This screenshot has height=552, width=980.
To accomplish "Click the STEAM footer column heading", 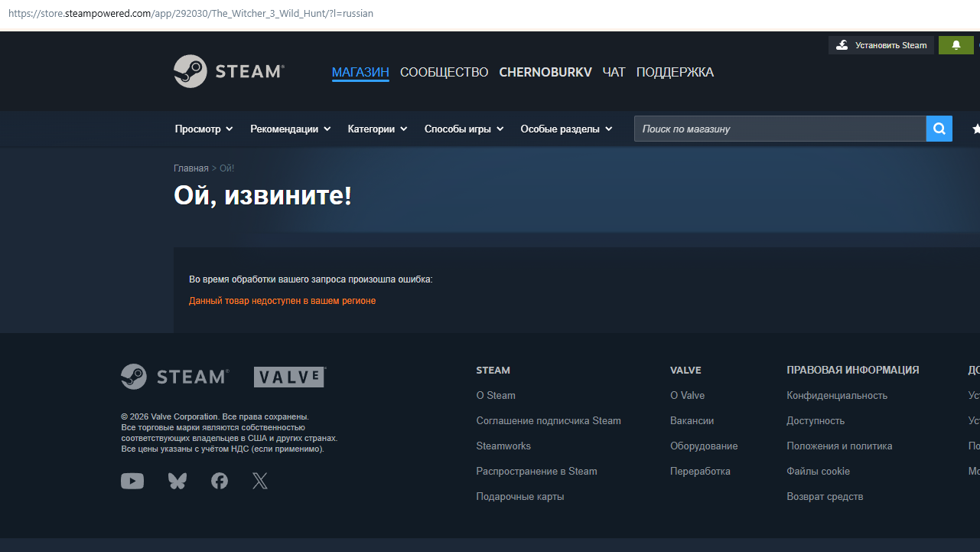I will 493,371.
